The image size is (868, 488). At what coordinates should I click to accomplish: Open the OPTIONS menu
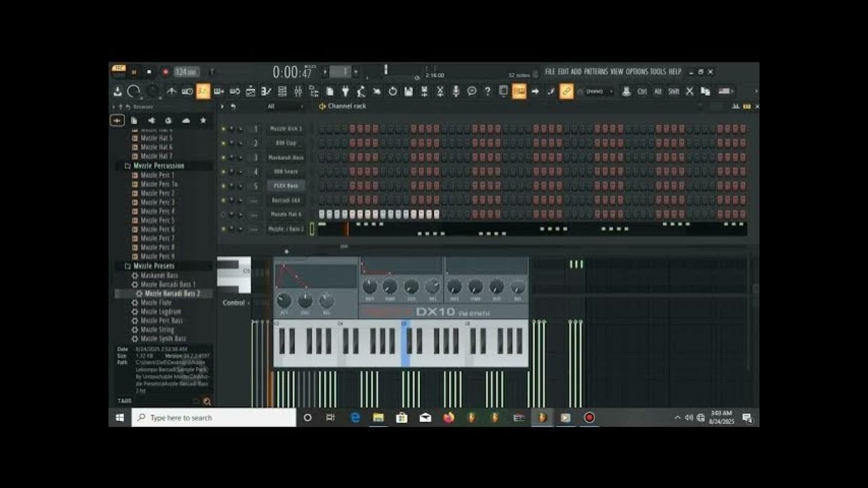click(x=637, y=71)
